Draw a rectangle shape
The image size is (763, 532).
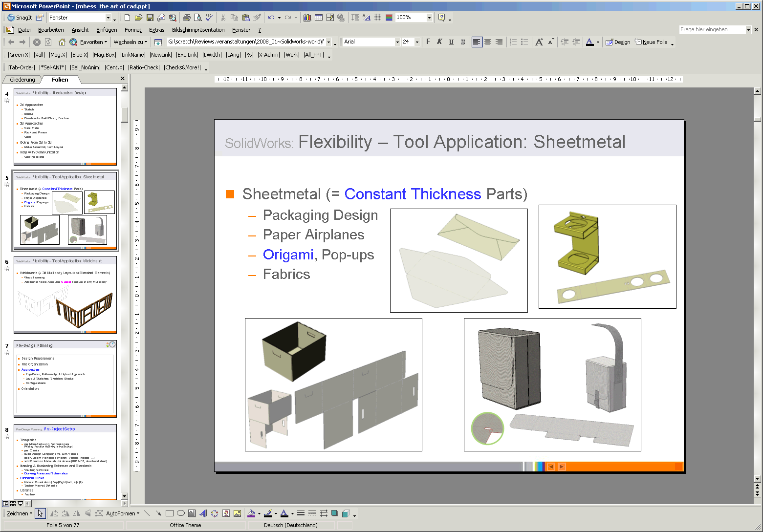click(170, 513)
